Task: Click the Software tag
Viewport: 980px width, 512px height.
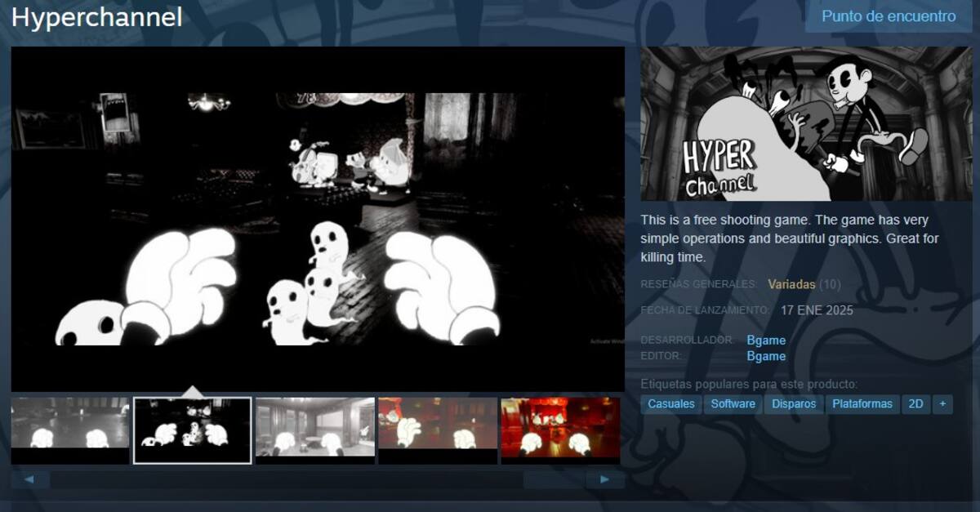Action: point(733,404)
